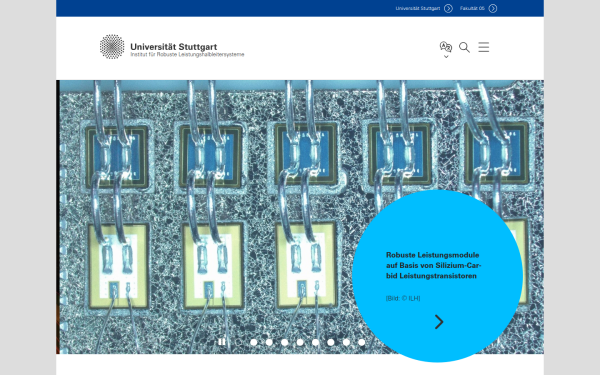Screen dimensions: 600x375
Task: Open the hamburger main menu
Action: (484, 47)
